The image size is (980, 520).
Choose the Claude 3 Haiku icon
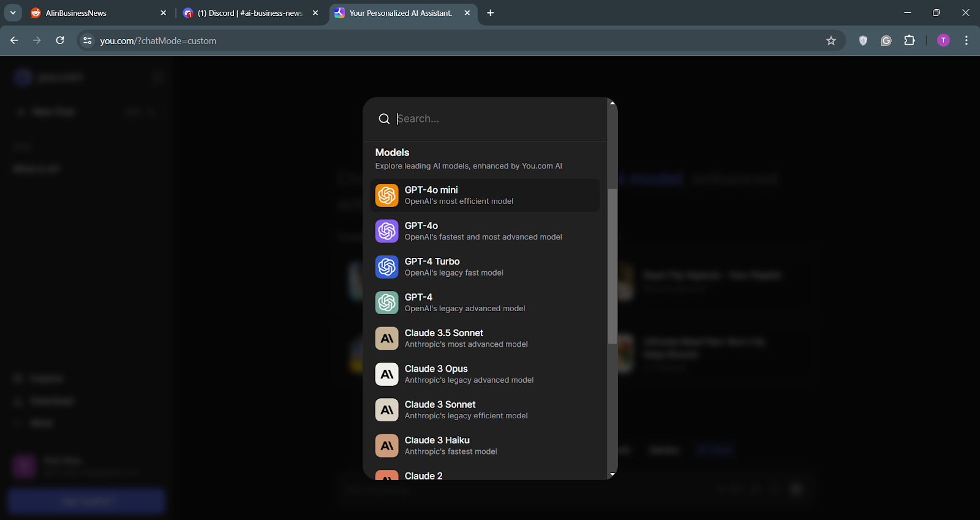(x=386, y=446)
